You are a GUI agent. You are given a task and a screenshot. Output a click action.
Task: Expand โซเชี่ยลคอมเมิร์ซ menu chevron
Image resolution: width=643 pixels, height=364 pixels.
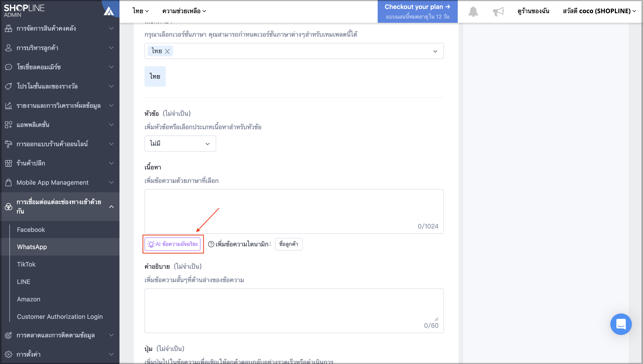pyautogui.click(x=112, y=67)
